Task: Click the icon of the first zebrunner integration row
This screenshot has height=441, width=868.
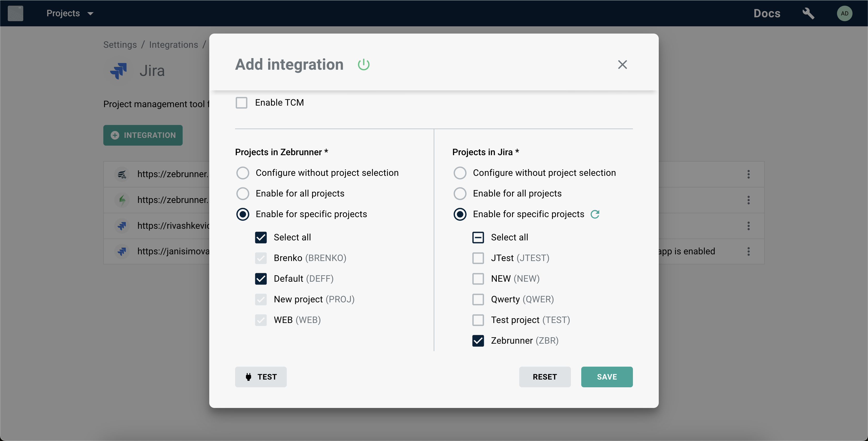Action: pos(122,174)
